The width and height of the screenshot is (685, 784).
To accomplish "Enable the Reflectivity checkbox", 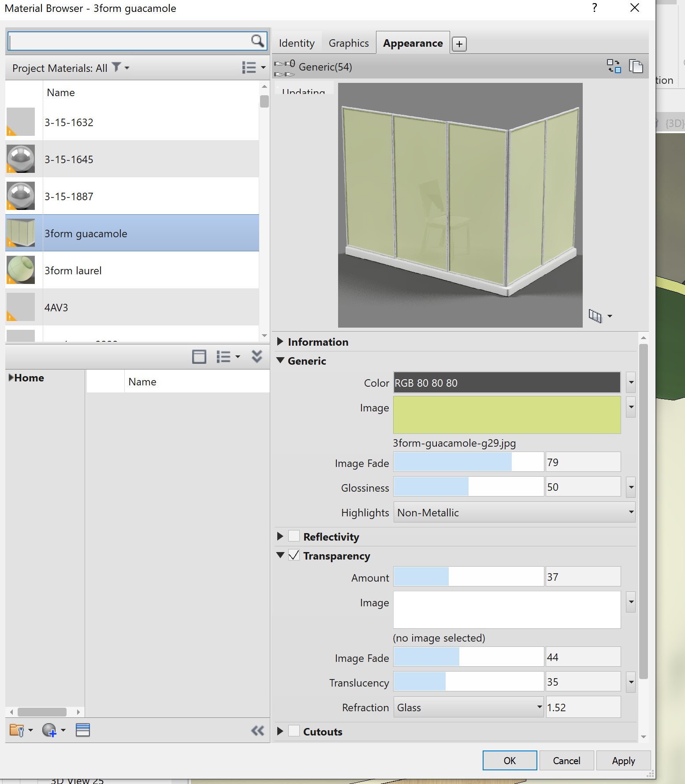I will click(294, 536).
